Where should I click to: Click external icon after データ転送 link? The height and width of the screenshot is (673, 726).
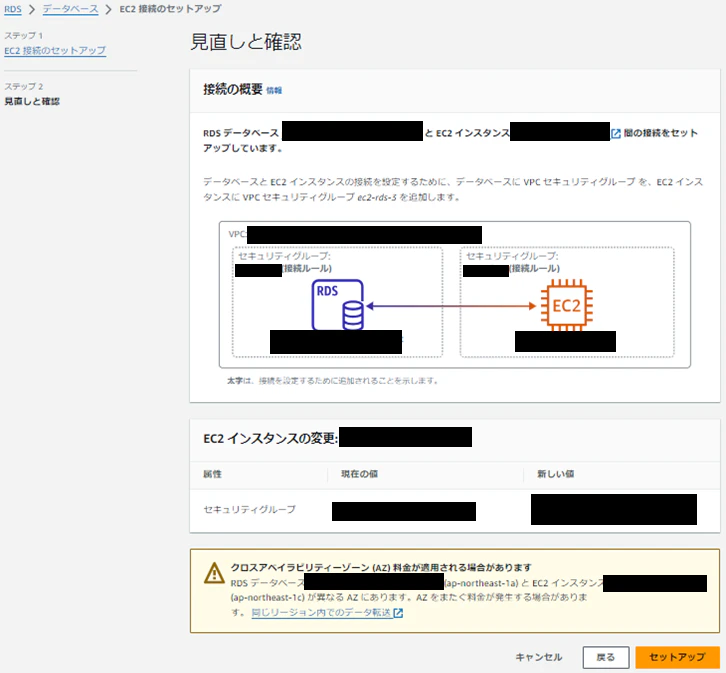[x=398, y=613]
